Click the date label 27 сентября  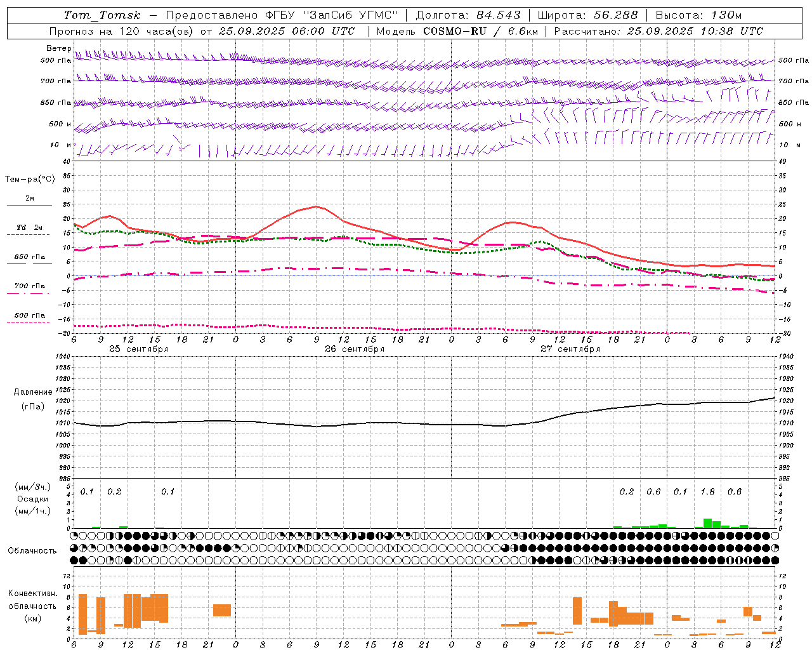[x=570, y=349]
